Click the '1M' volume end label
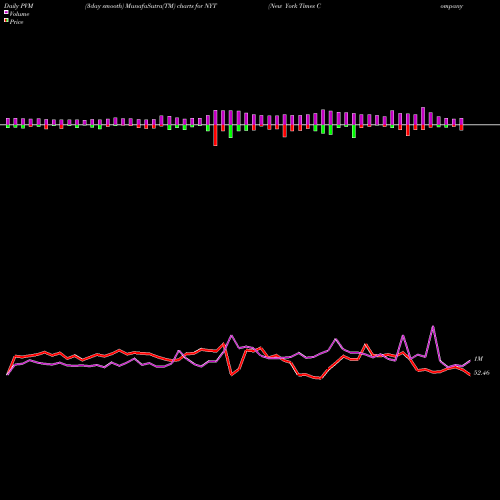Image resolution: width=500 pixels, height=500 pixels. point(478,359)
